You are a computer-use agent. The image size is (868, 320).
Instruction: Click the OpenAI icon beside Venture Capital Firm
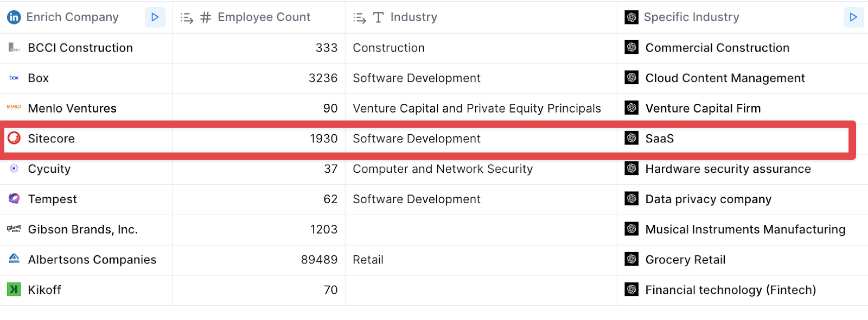(631, 108)
